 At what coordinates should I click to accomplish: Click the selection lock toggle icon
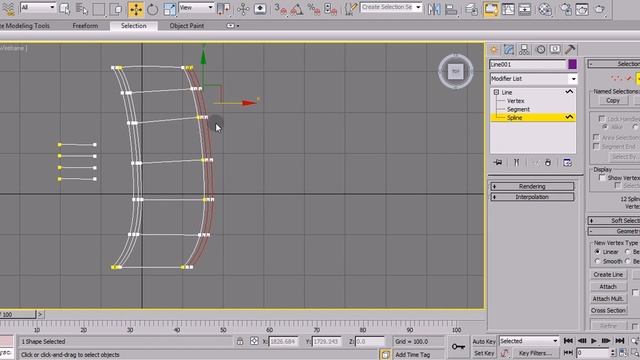point(240,341)
